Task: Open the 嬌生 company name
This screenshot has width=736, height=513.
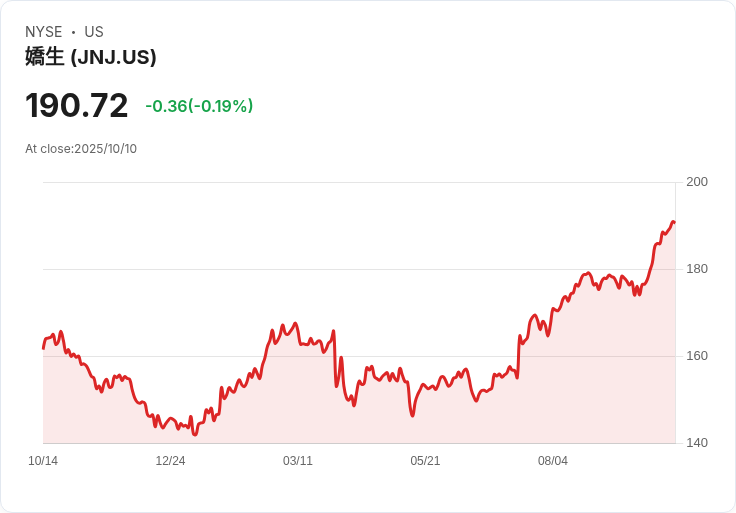Action: point(45,57)
